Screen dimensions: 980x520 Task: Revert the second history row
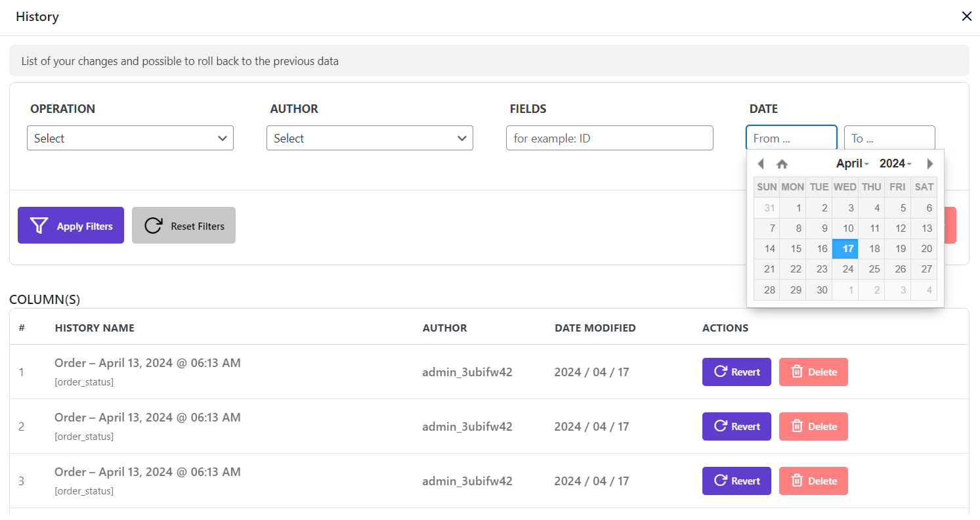pos(736,426)
